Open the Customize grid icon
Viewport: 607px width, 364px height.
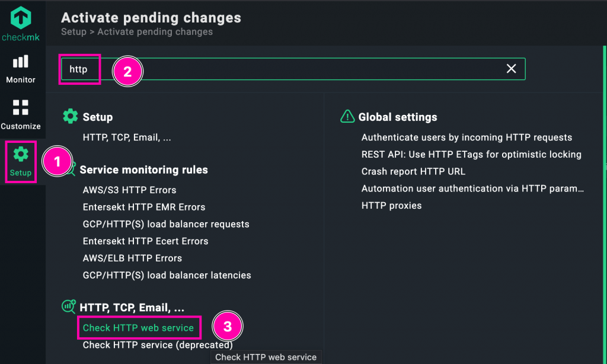point(21,107)
